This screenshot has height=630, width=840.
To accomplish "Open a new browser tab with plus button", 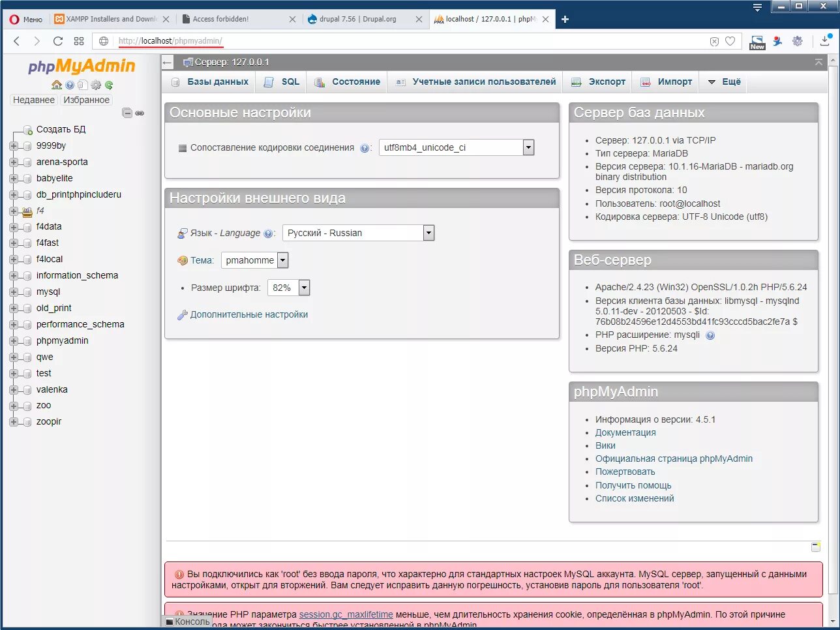I will [565, 19].
